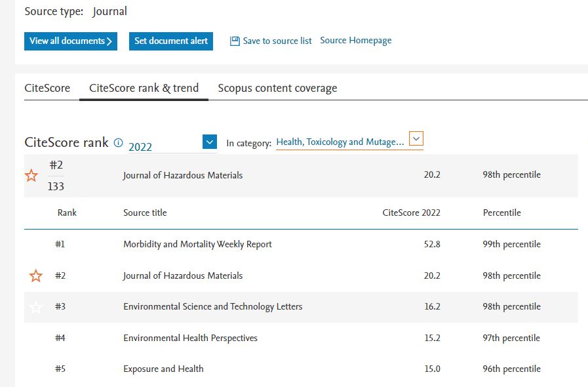Click the 15.2 CiteScore value
Viewport: 588px width, 387px height.
click(432, 338)
